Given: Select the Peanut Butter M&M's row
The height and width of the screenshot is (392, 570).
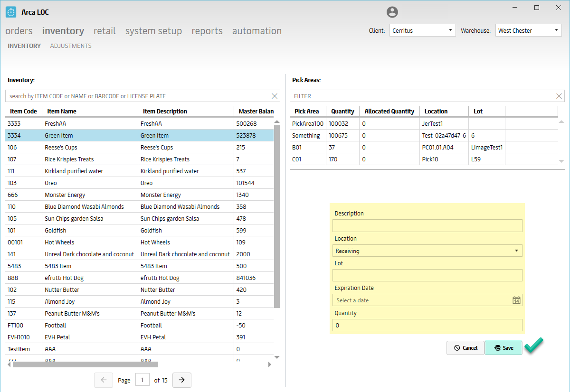Looking at the screenshot, I should pos(140,313).
